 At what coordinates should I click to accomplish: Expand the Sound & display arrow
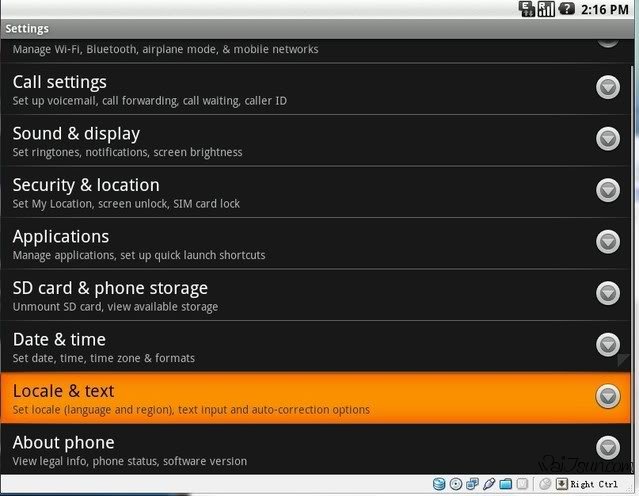pyautogui.click(x=608, y=139)
